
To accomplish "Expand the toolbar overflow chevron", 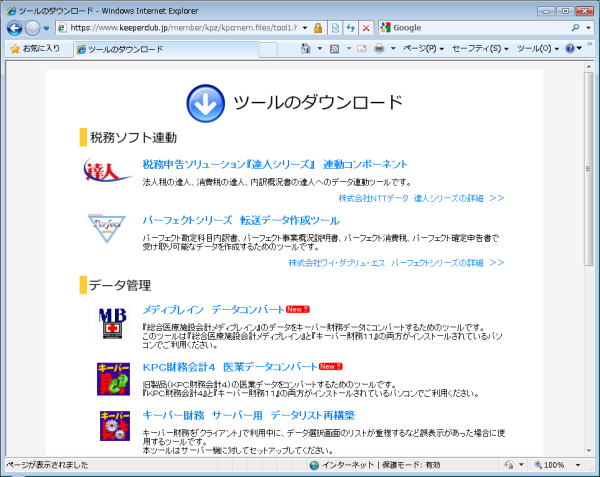I will click(x=590, y=45).
